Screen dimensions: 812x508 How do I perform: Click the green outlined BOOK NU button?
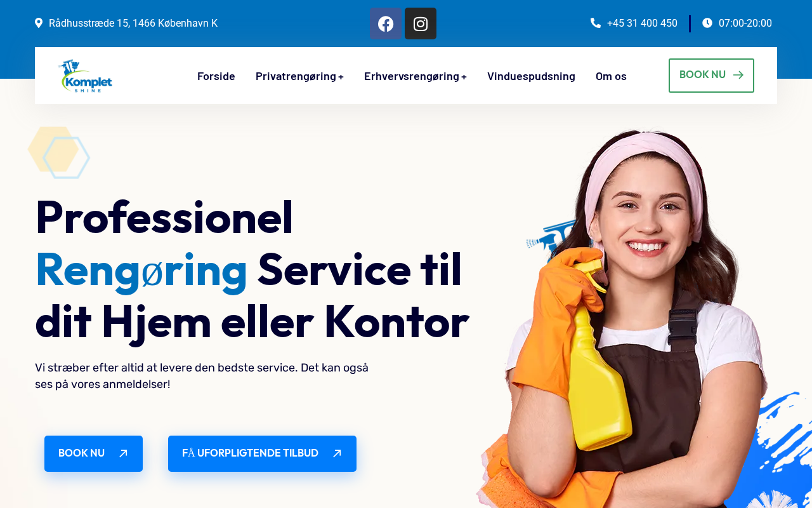coord(711,76)
